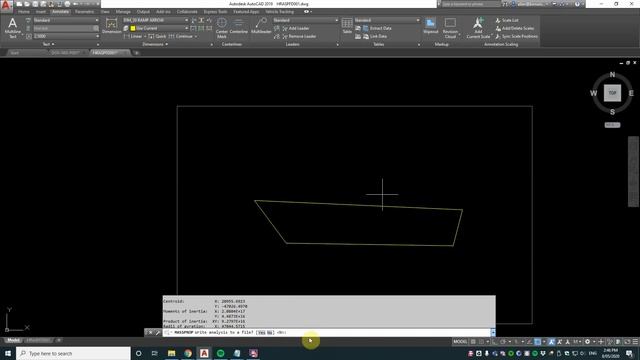The height and width of the screenshot is (360, 640).
Task: Click the Quick dimension button
Action: click(157, 36)
